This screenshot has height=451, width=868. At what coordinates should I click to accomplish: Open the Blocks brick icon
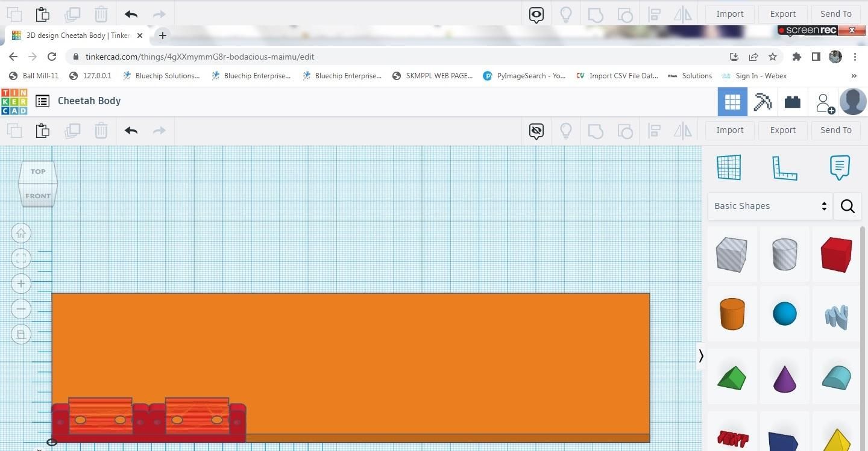793,102
